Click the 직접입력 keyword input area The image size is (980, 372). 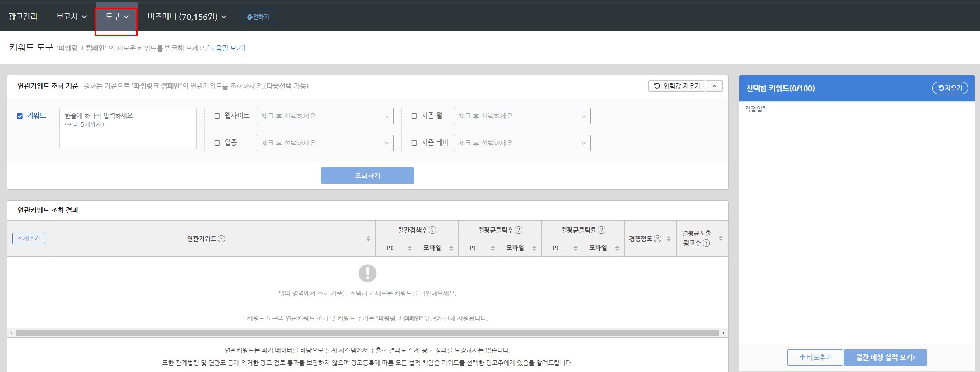click(857, 222)
